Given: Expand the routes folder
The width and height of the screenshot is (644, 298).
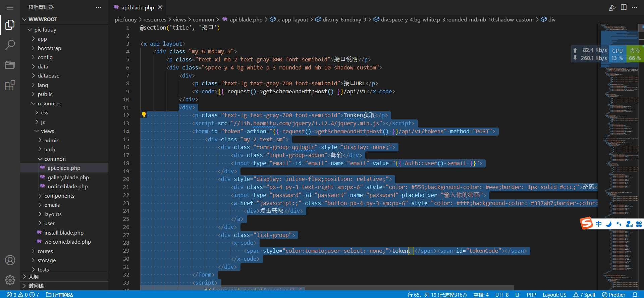Looking at the screenshot, I should point(45,251).
